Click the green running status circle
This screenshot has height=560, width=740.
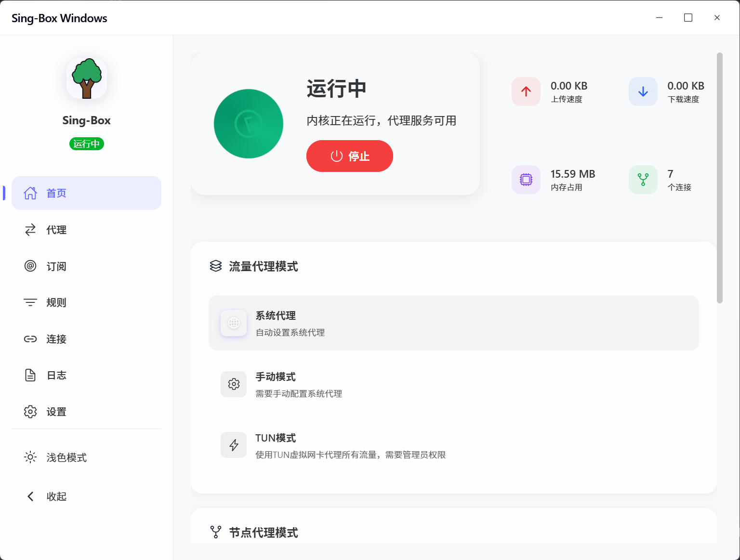click(249, 124)
